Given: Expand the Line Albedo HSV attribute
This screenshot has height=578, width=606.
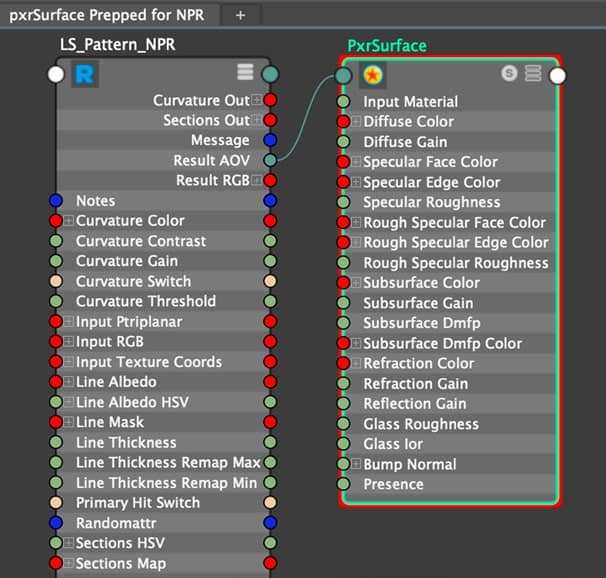Looking at the screenshot, I should [x=69, y=402].
